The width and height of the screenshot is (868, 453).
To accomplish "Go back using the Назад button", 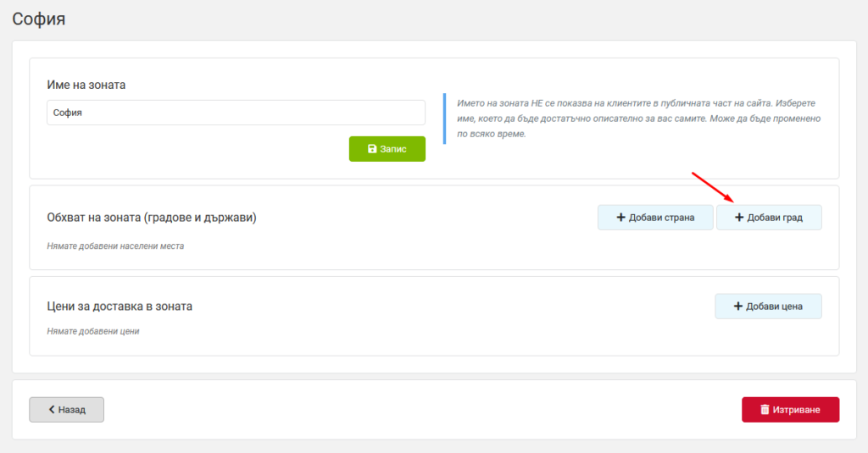I will (66, 409).
